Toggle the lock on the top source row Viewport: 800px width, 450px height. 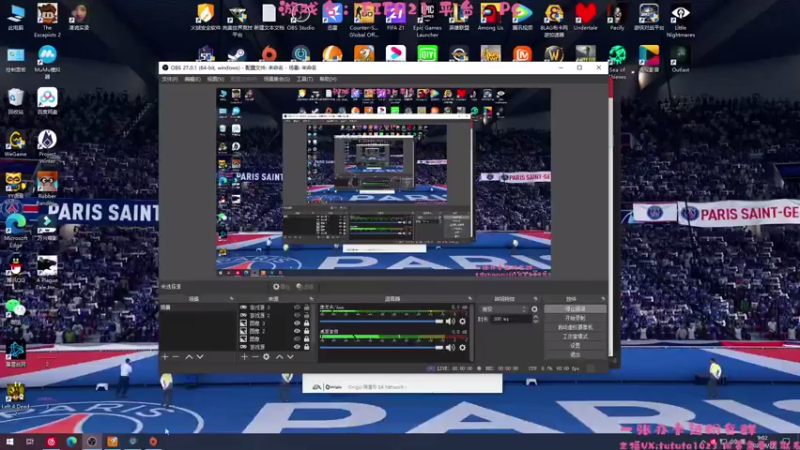point(307,308)
